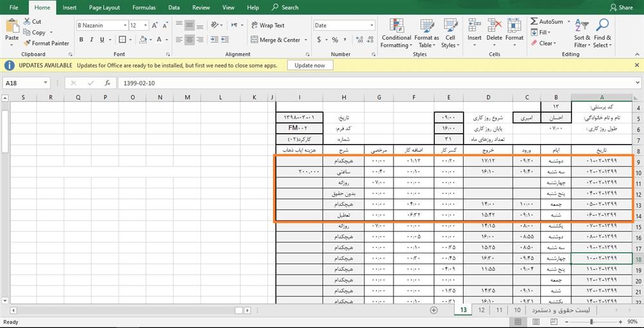Screen dimensions: 644x328
Task: Click the Update now button
Action: 310,65
